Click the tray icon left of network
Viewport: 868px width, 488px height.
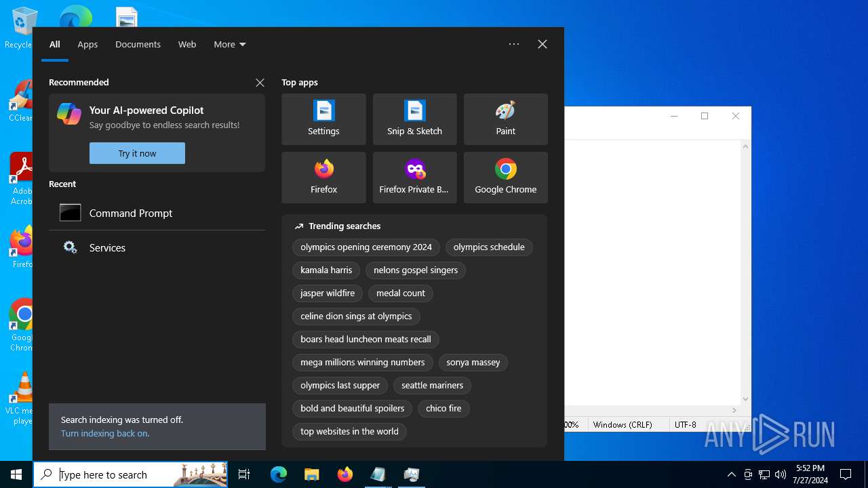coord(748,474)
